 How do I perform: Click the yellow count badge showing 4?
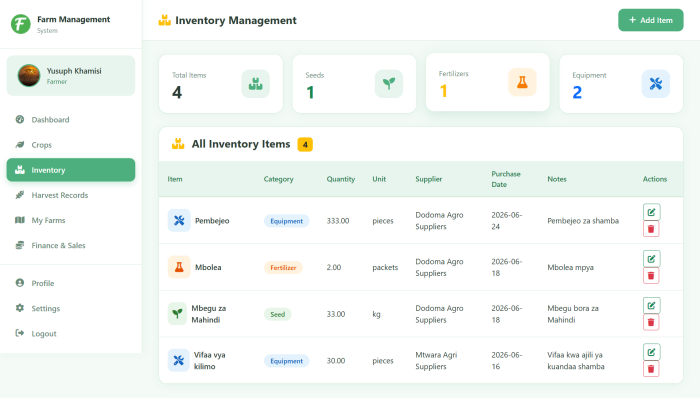[x=305, y=145]
